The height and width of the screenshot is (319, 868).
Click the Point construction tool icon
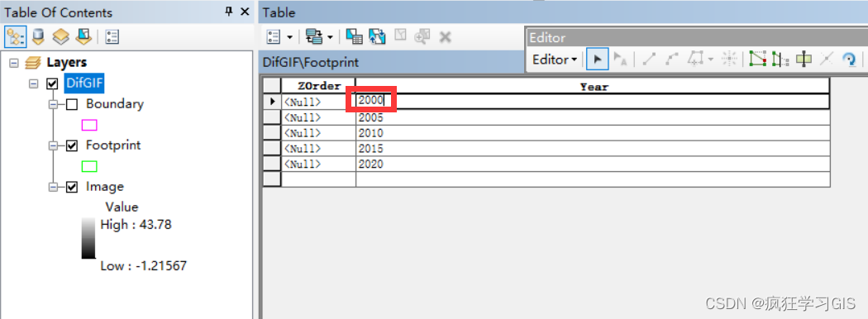[730, 60]
